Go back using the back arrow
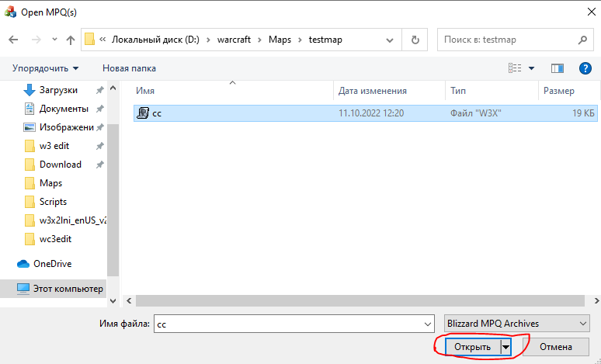Viewport: 601px width, 364px height. (13, 40)
